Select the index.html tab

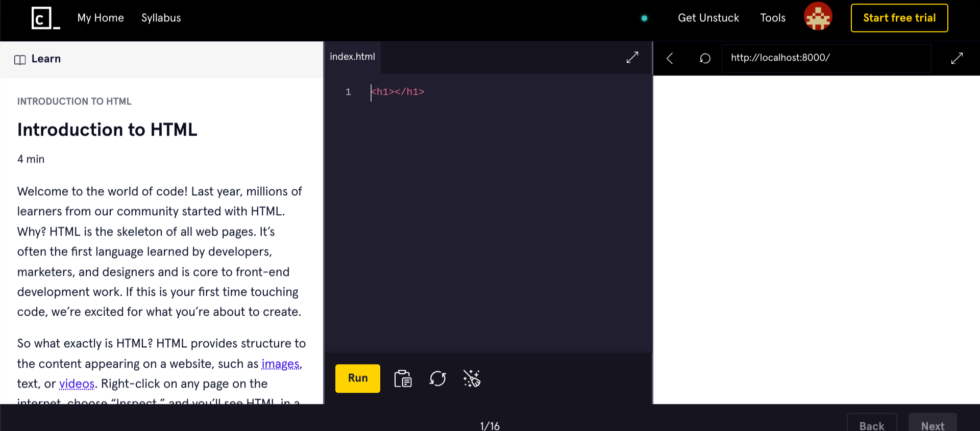[352, 57]
